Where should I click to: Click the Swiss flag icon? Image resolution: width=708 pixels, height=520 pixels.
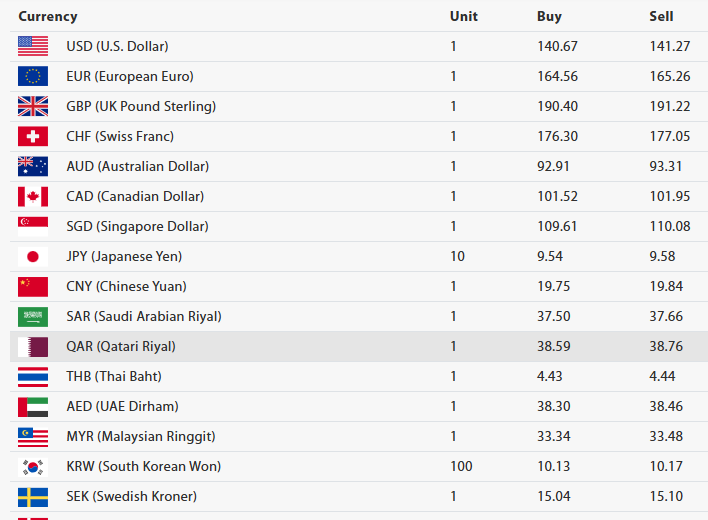(32, 136)
